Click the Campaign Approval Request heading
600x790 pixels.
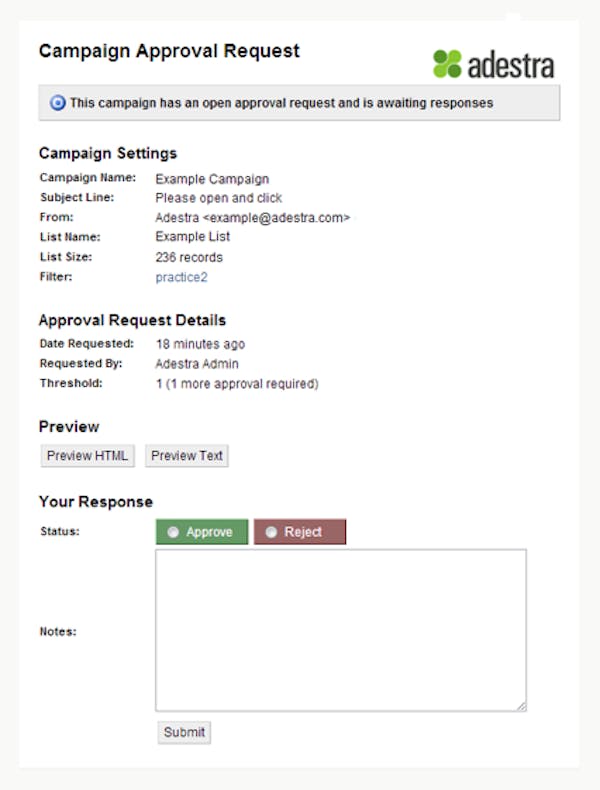point(169,51)
